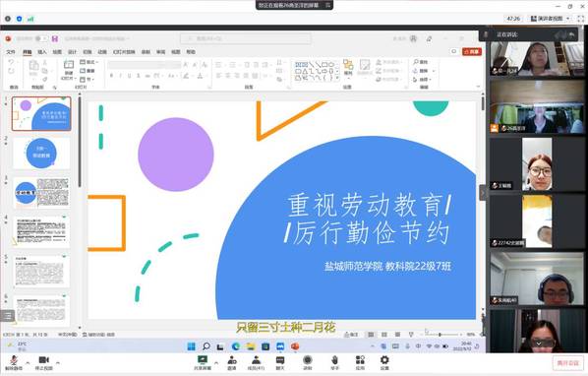Open the meeting apps icon
Screen dimensions: 588x376
(360, 362)
